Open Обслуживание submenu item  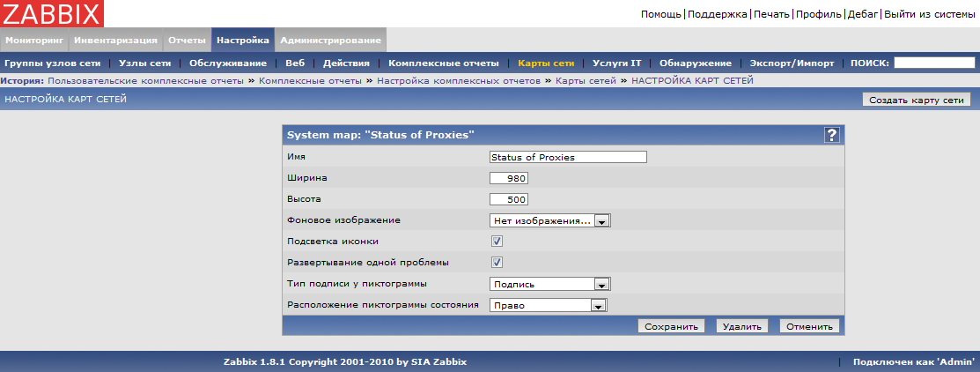[228, 63]
